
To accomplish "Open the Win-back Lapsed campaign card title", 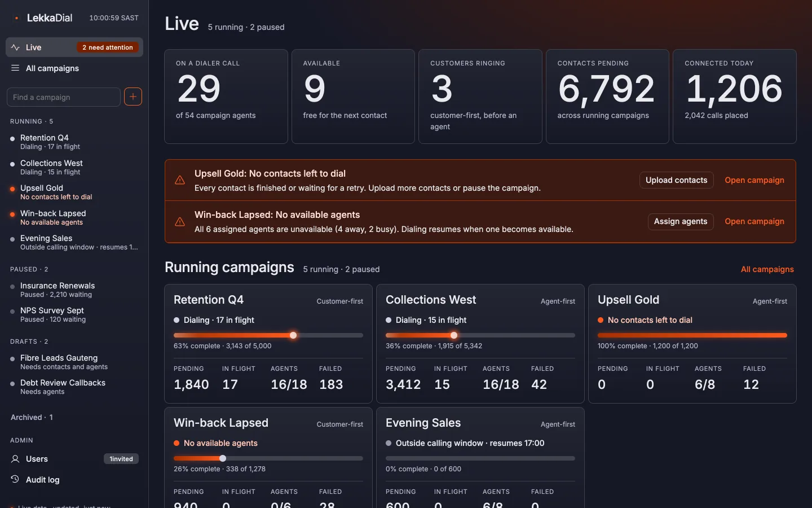I will point(221,423).
